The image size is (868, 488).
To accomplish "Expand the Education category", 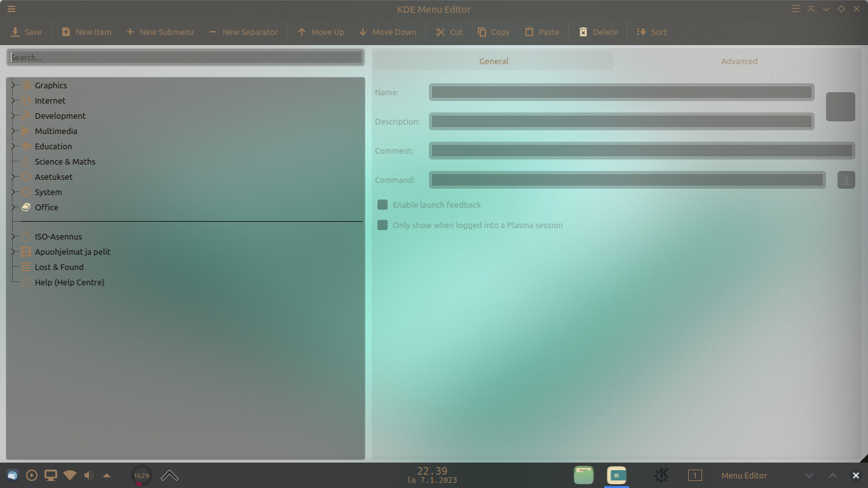I will coord(14,146).
